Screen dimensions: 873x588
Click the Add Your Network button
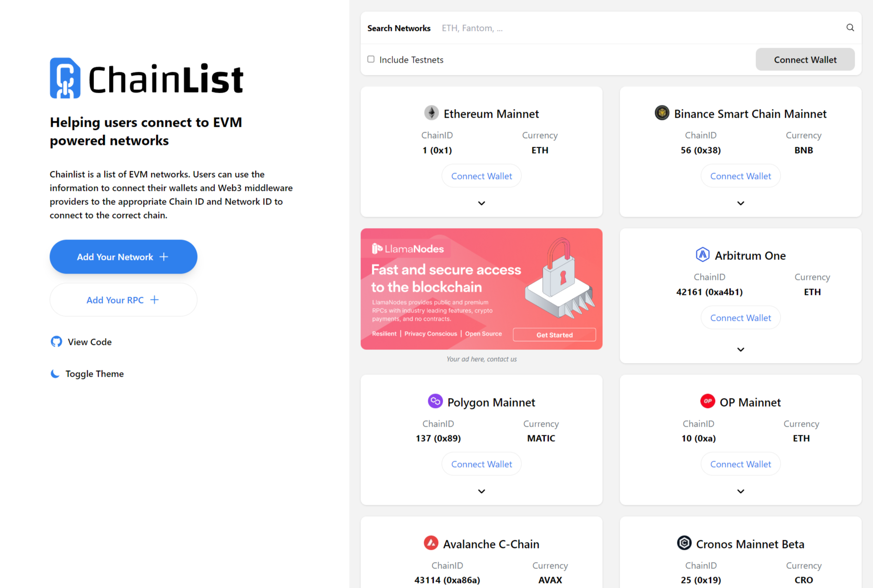[x=123, y=257]
